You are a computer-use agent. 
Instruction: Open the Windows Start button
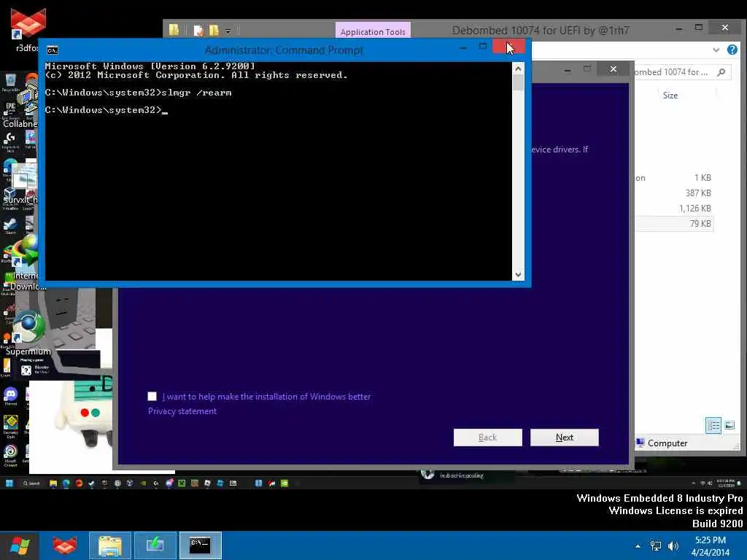coord(20,545)
